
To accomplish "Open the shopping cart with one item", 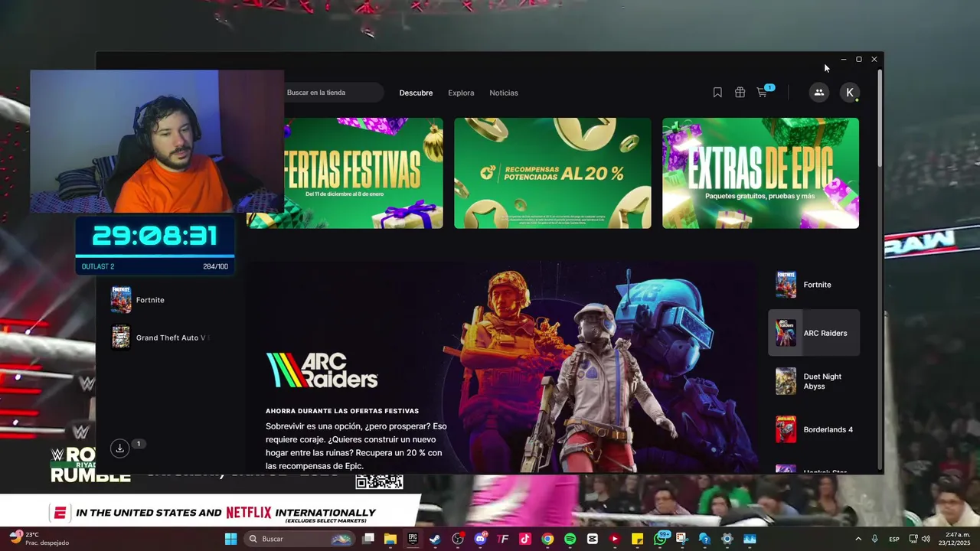I will (764, 92).
